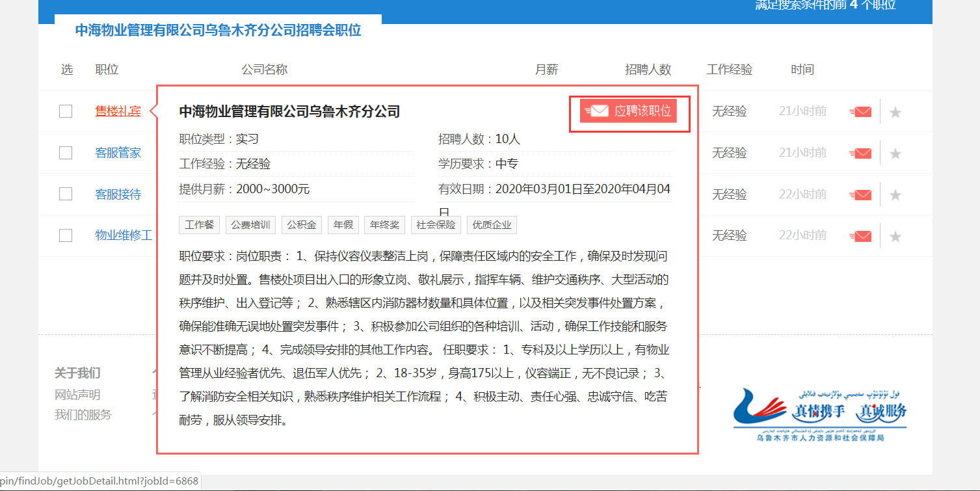The image size is (980, 491).
Task: Click the 月薪 column header
Action: pos(547,70)
